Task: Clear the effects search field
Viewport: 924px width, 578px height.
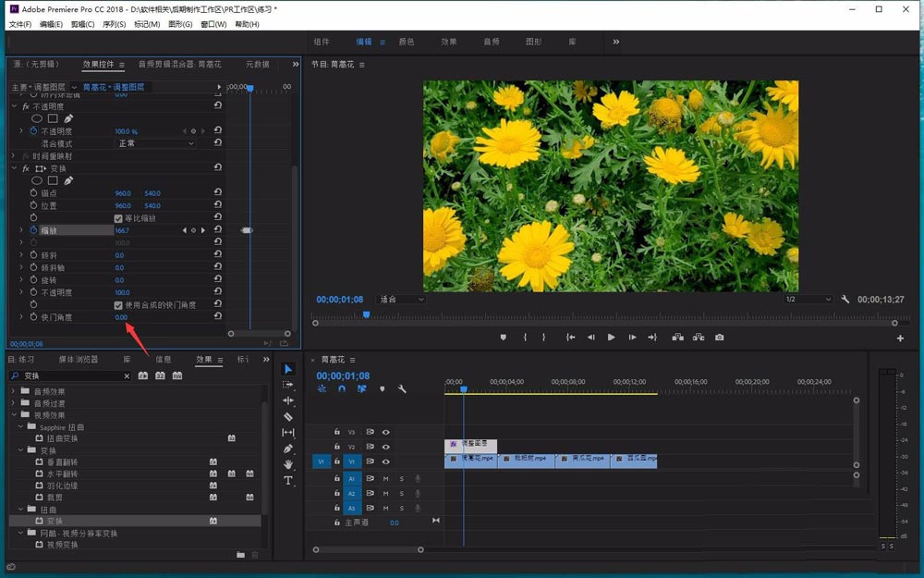Action: coord(128,376)
